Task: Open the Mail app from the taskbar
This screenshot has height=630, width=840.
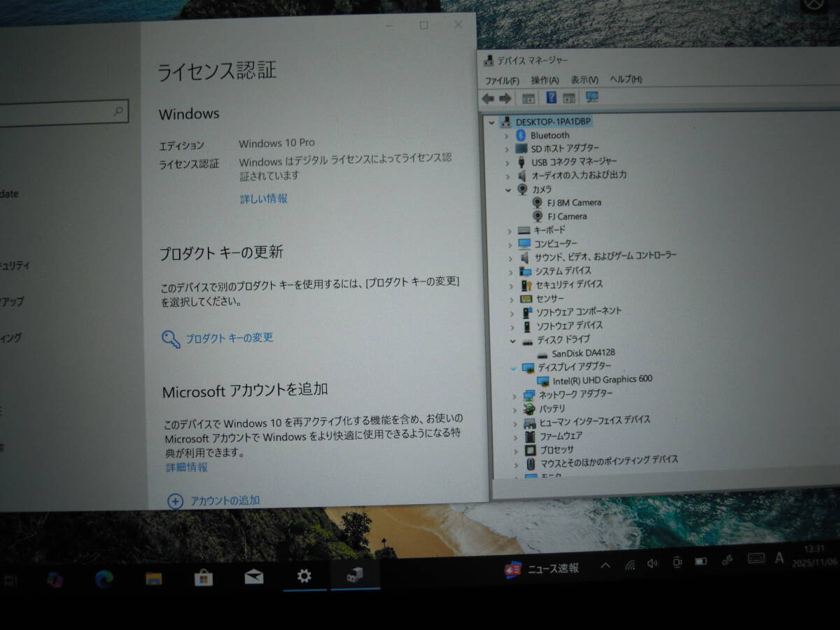Action: 254,577
